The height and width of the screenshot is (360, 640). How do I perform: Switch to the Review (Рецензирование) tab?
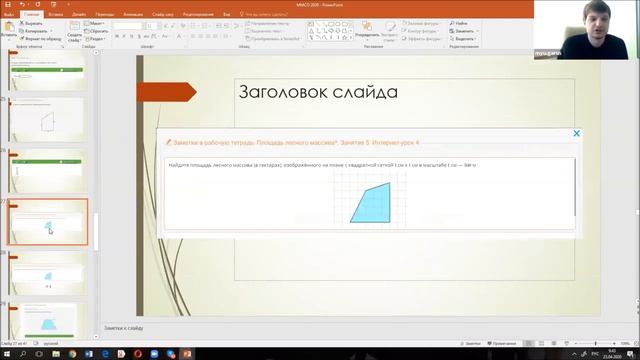tap(198, 14)
